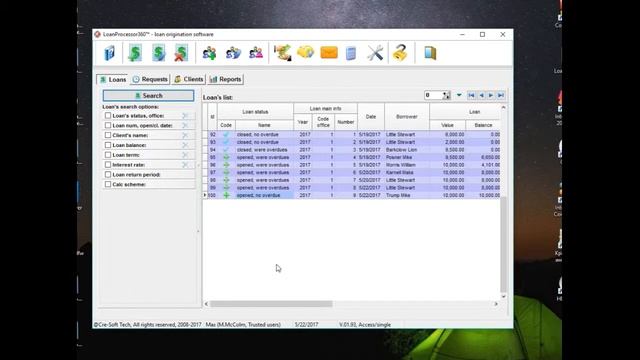Select row id 93 in loan list

point(351,142)
